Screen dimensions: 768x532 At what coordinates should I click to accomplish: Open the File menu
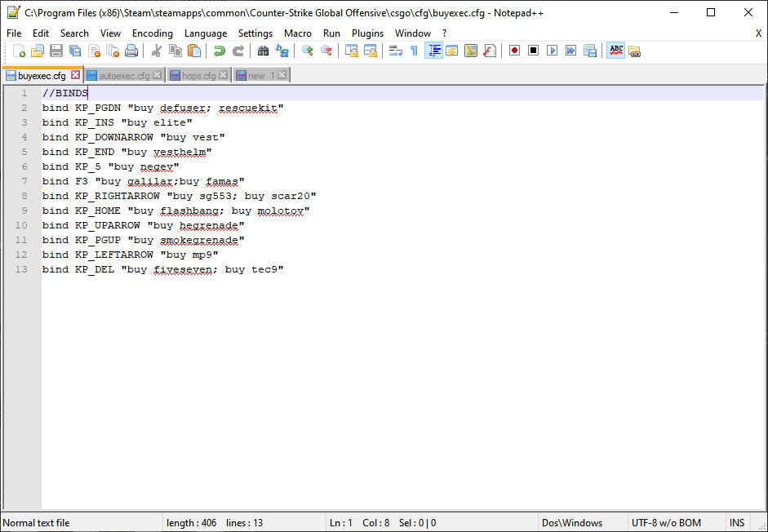pyautogui.click(x=14, y=33)
